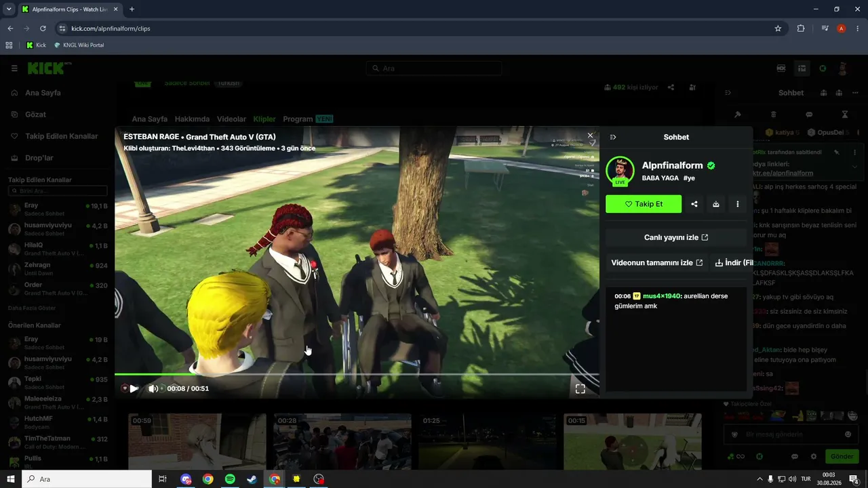Open the 00:59 clip thumbnail
The height and width of the screenshot is (488, 868).
click(197, 441)
